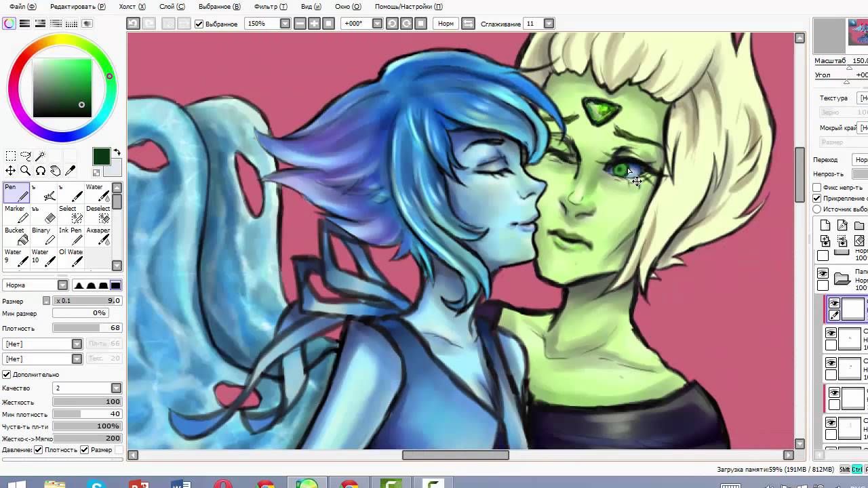The image size is (868, 488).
Task: Reset rotation with the square button
Action: 420,24
